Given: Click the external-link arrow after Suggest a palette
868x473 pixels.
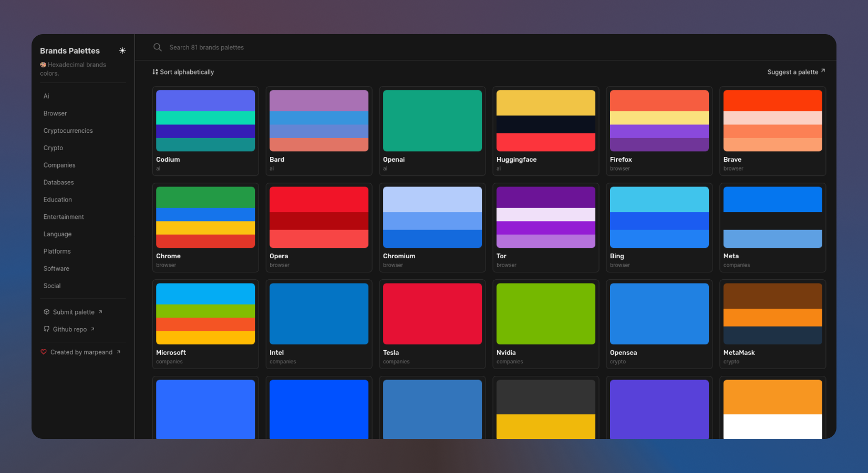Looking at the screenshot, I should coord(823,70).
